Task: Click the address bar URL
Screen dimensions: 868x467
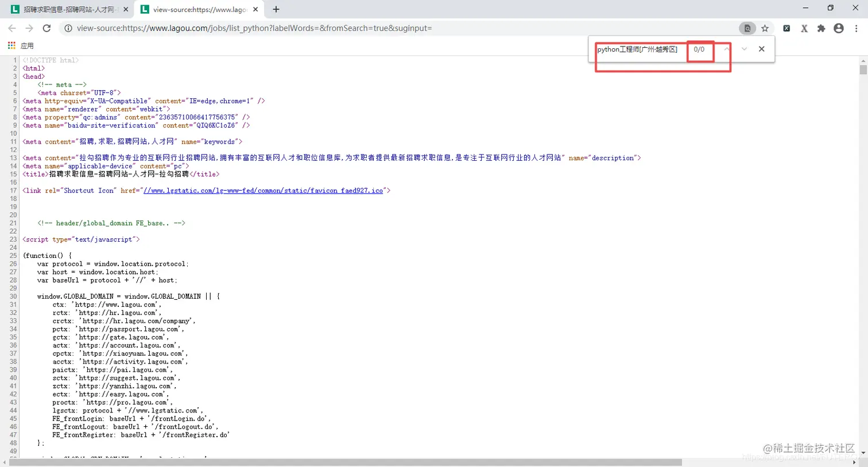Action: (254, 28)
